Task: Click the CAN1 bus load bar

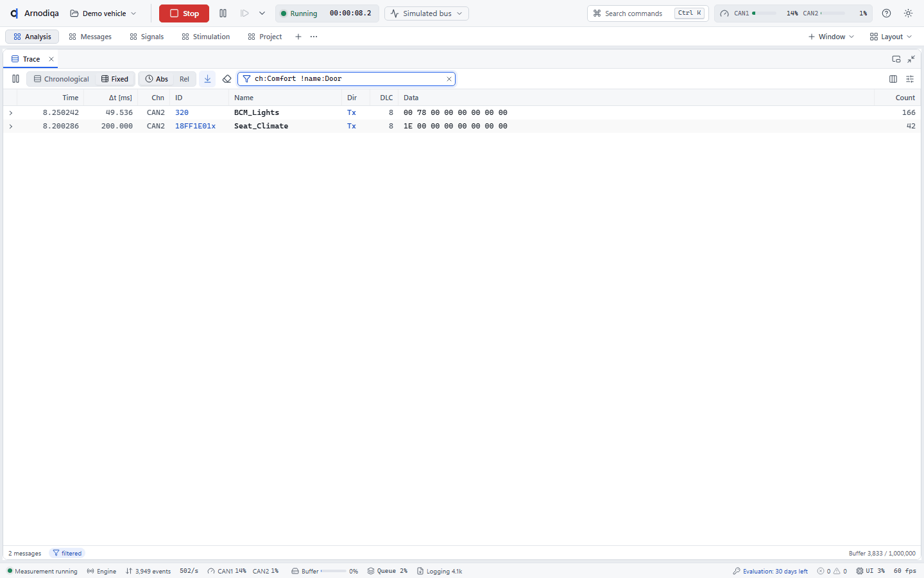Action: [x=764, y=13]
